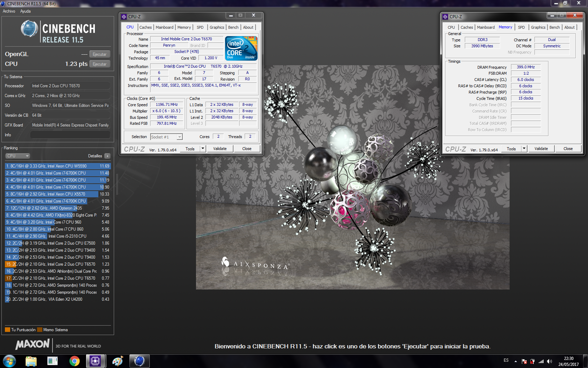Image resolution: width=588 pixels, height=368 pixels.
Task: Switch to SPD tab in left CPU-Z
Action: click(x=200, y=27)
